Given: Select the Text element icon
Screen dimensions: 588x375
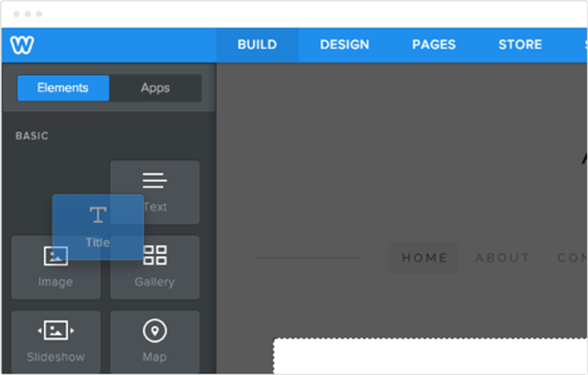Looking at the screenshot, I should pos(154,180).
